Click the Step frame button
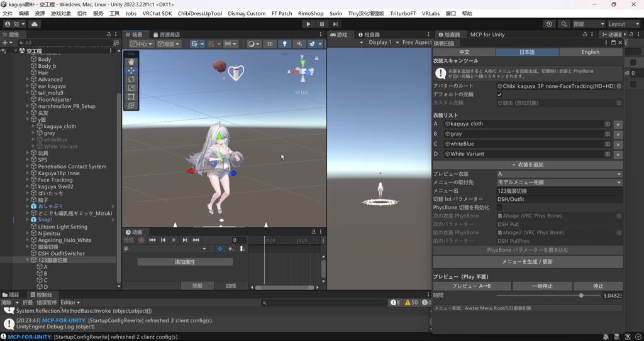This screenshot has height=341, width=644. click(335, 24)
